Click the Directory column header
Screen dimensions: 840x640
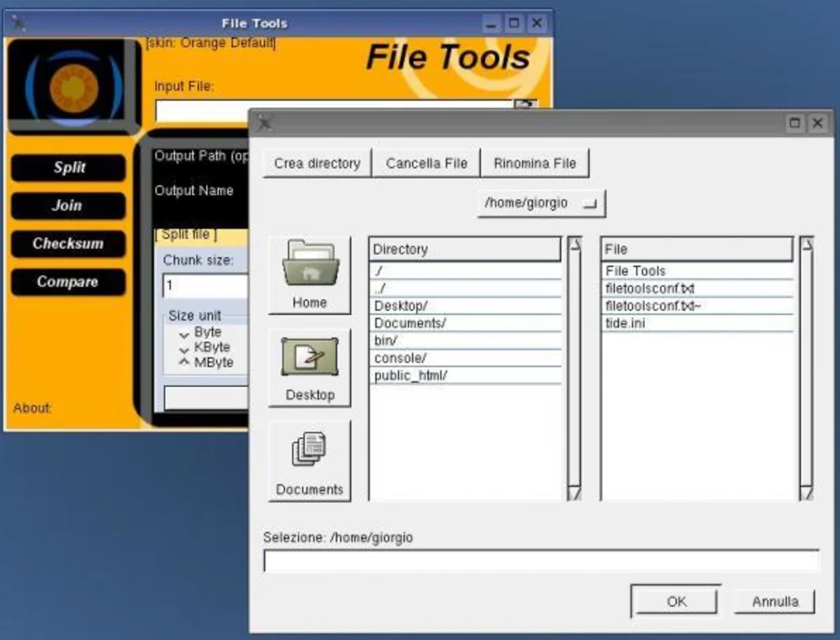tap(465, 249)
